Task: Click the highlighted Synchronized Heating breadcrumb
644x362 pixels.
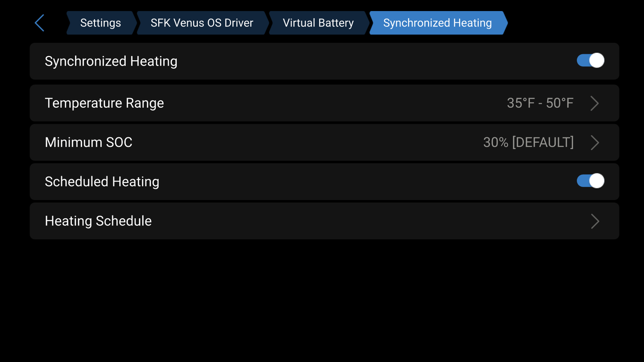Action: pos(437,22)
